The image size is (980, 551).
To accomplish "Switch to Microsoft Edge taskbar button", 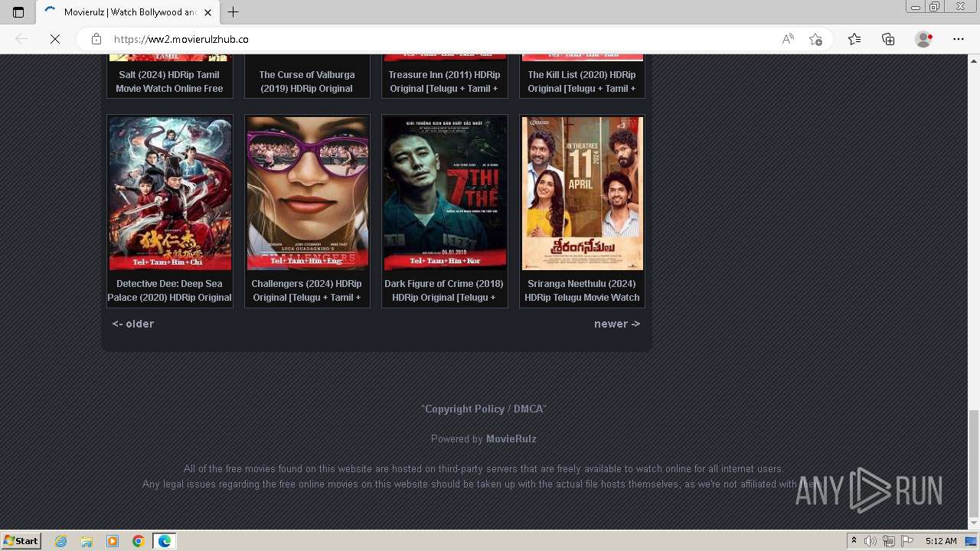I will 165,541.
